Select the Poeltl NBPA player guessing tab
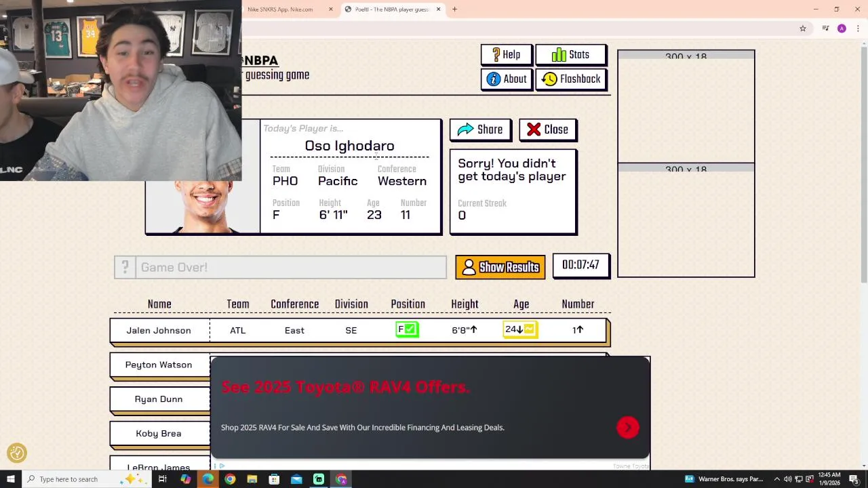This screenshot has width=868, height=488. pos(393,9)
